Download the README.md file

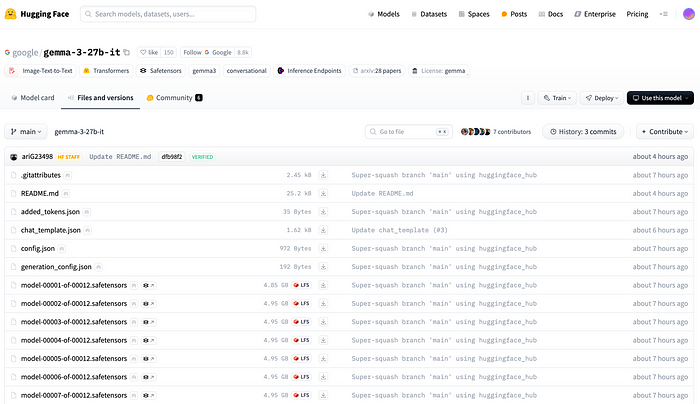tap(323, 193)
